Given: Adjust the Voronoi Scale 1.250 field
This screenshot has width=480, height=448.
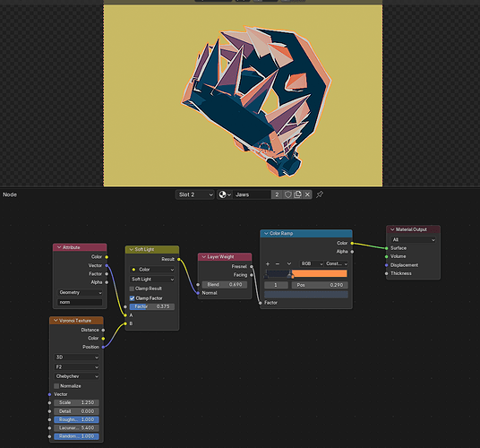Looking at the screenshot, I should (76, 402).
